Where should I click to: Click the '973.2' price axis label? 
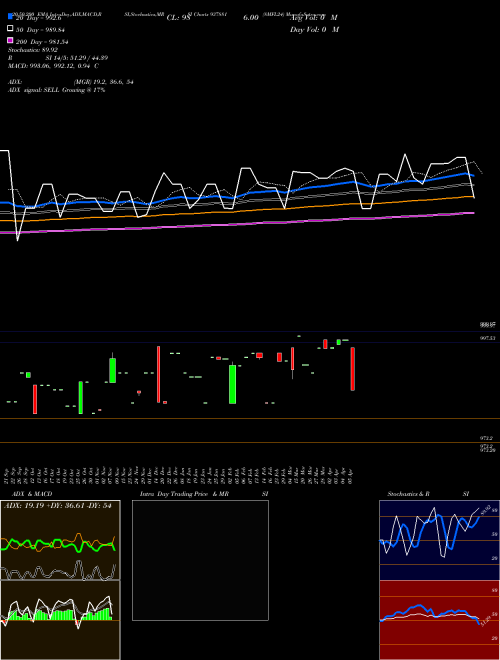click(x=486, y=438)
